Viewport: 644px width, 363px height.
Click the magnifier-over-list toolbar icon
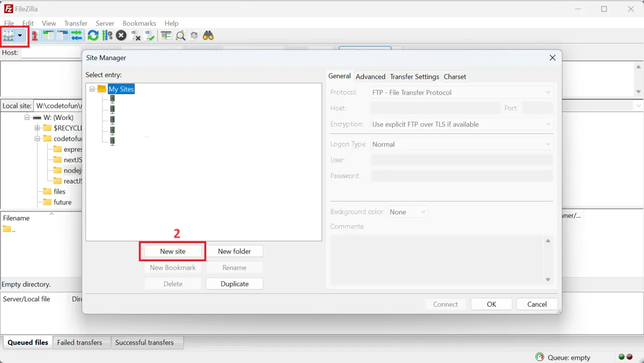[181, 36]
